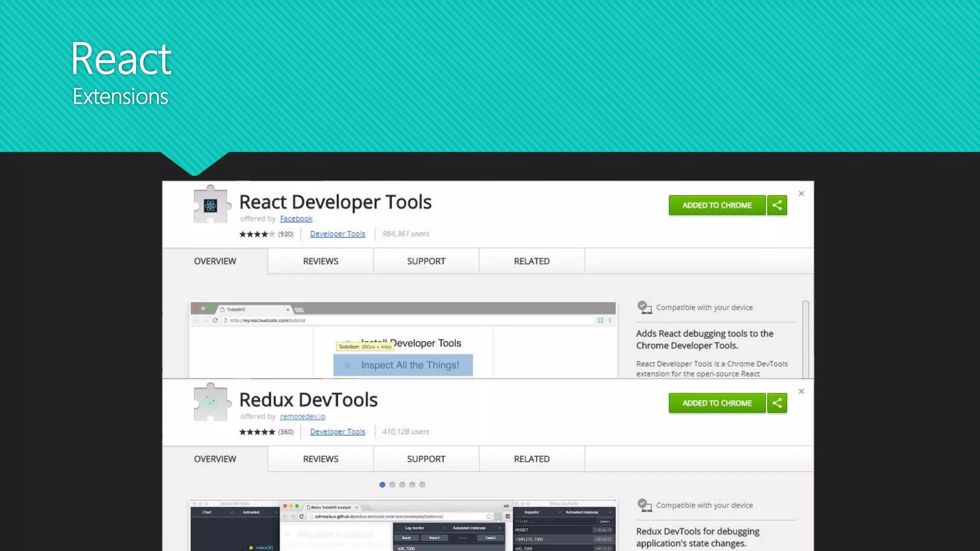Image resolution: width=980 pixels, height=551 pixels.
Task: Click '410,128 users' count text
Action: (x=406, y=432)
